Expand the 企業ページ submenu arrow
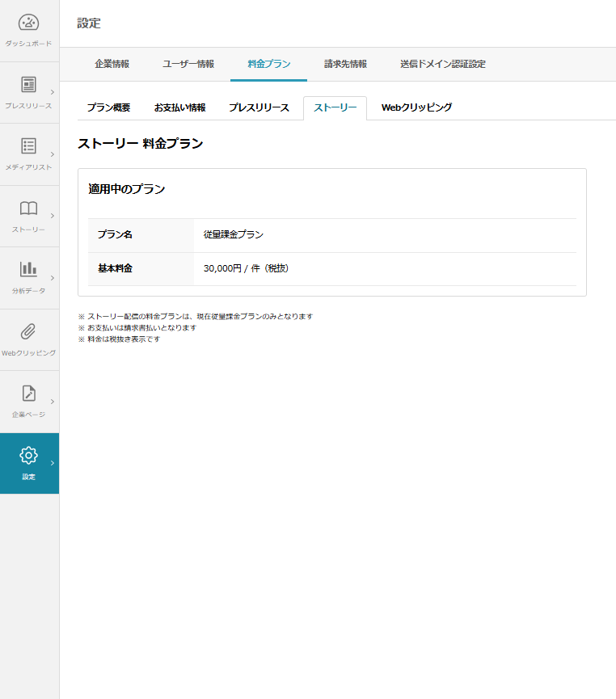Image resolution: width=616 pixels, height=699 pixels. click(x=53, y=402)
